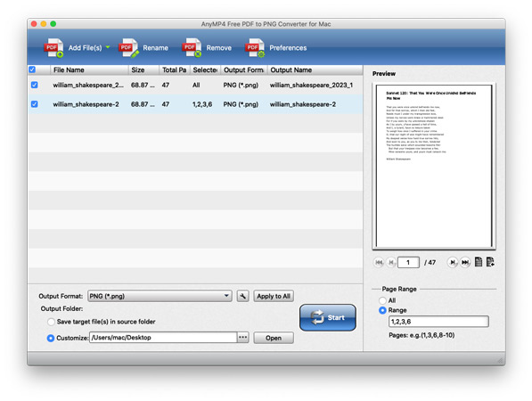Click the '1,2,3,6' selected pages cell

tap(202, 104)
